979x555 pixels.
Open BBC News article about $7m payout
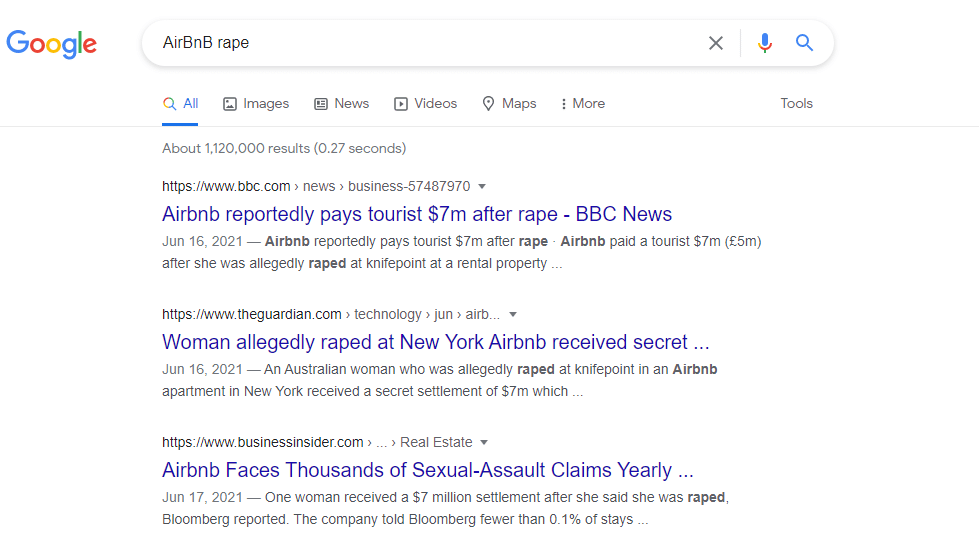point(417,214)
